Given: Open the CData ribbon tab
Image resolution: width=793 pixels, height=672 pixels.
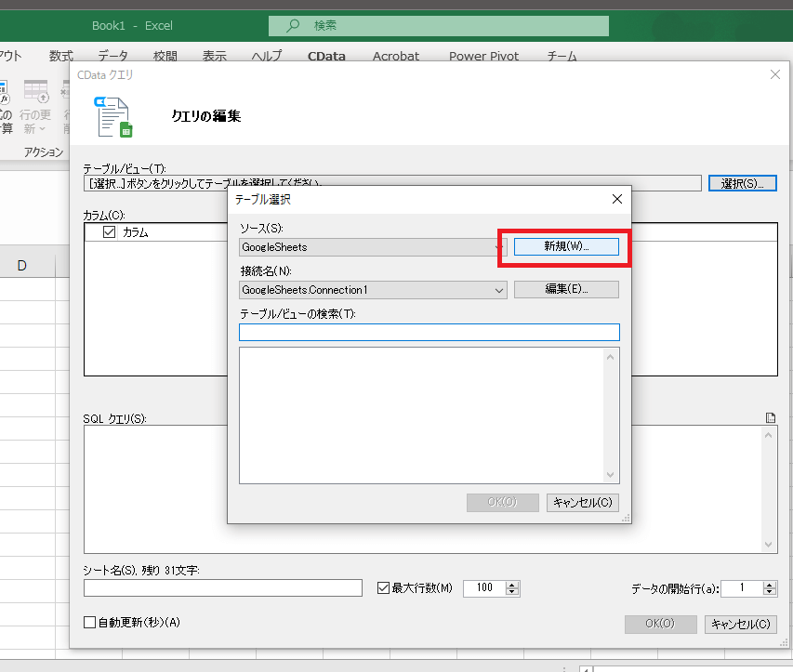Looking at the screenshot, I should pyautogui.click(x=326, y=56).
